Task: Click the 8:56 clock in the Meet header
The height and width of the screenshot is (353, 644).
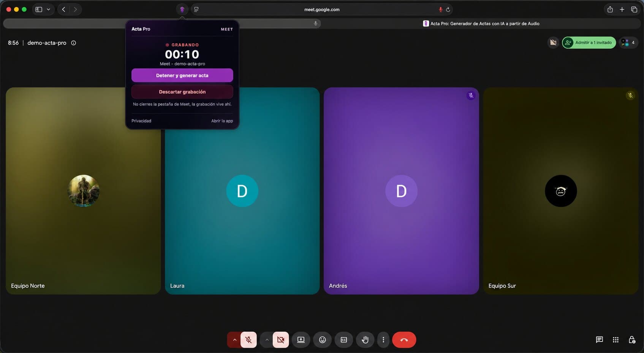Action: pos(13,43)
